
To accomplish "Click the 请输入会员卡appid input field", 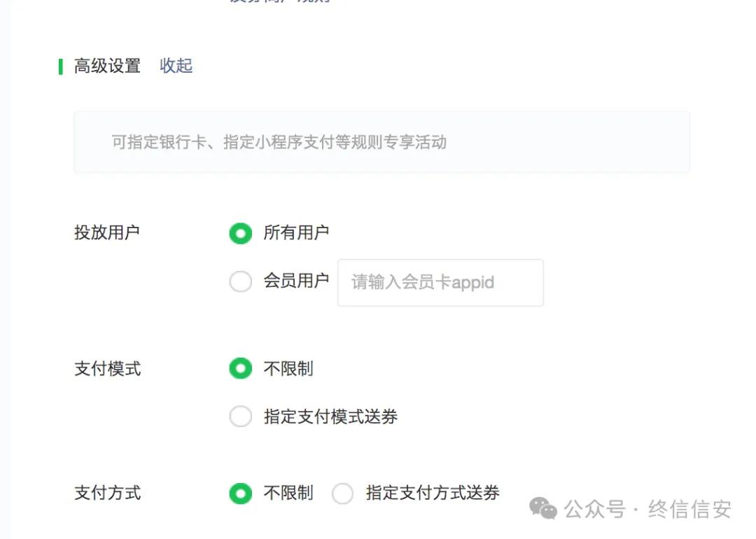I will [x=440, y=283].
